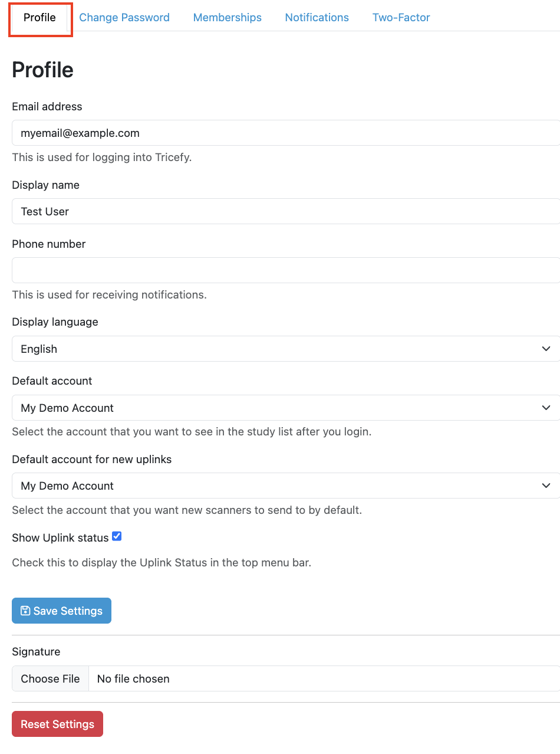560x754 pixels.
Task: Go to the Notifications tab
Action: tap(317, 18)
